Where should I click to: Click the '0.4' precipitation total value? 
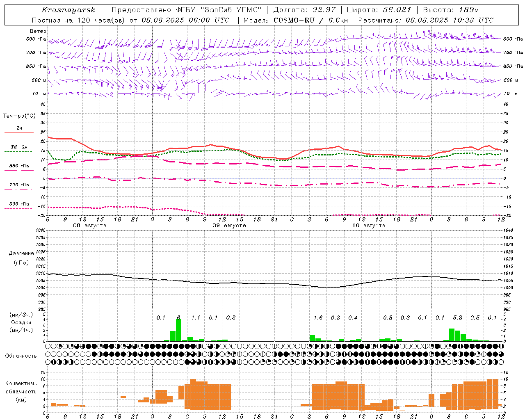pyautogui.click(x=353, y=317)
